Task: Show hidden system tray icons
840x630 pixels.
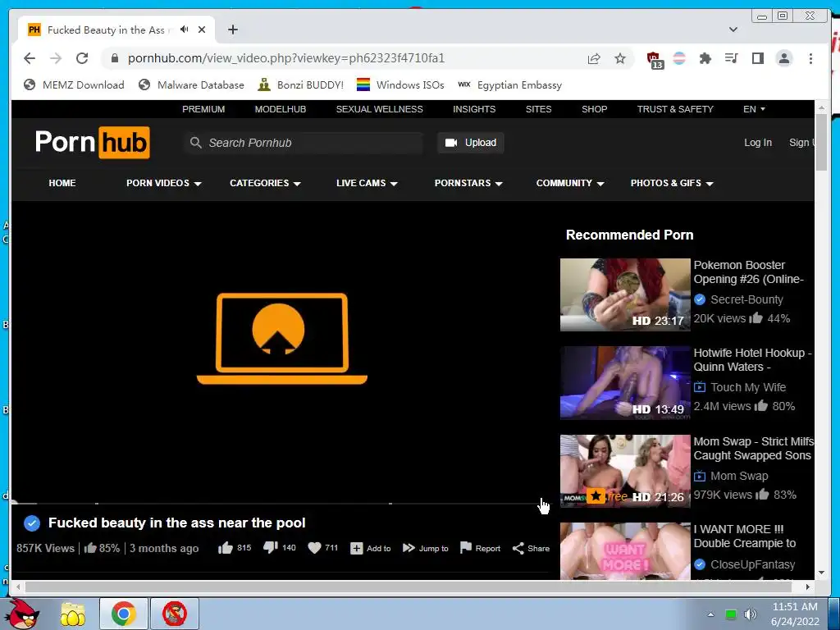Action: (x=711, y=614)
